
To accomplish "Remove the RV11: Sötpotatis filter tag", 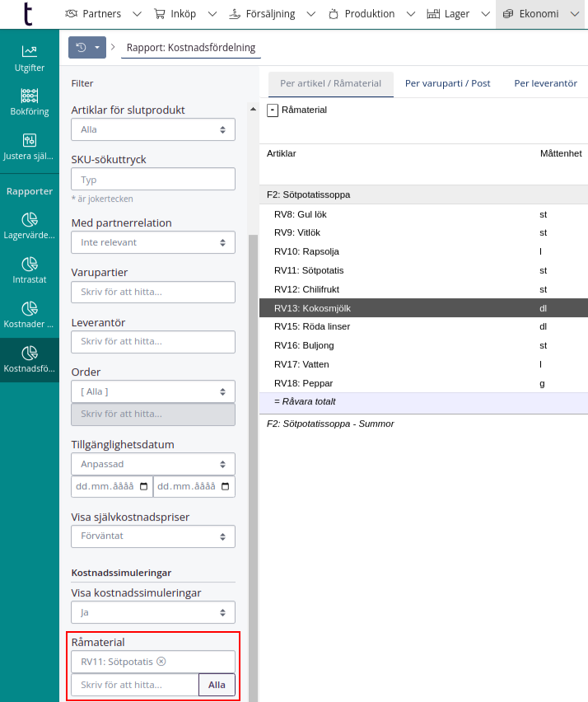I will point(161,662).
